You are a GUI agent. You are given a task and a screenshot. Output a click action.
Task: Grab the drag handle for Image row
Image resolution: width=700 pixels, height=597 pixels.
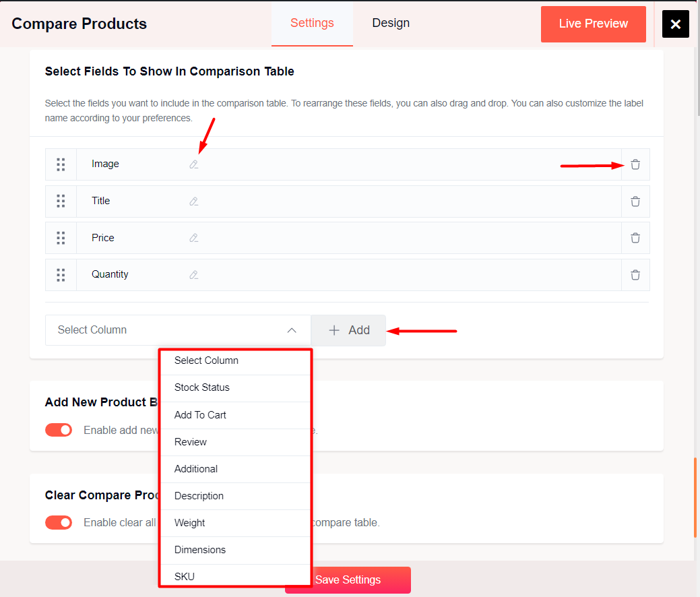pos(61,164)
